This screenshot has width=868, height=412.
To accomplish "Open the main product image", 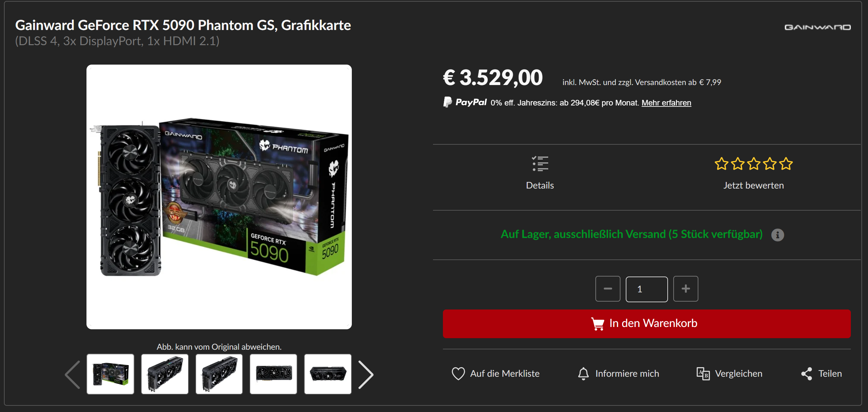I will (219, 197).
